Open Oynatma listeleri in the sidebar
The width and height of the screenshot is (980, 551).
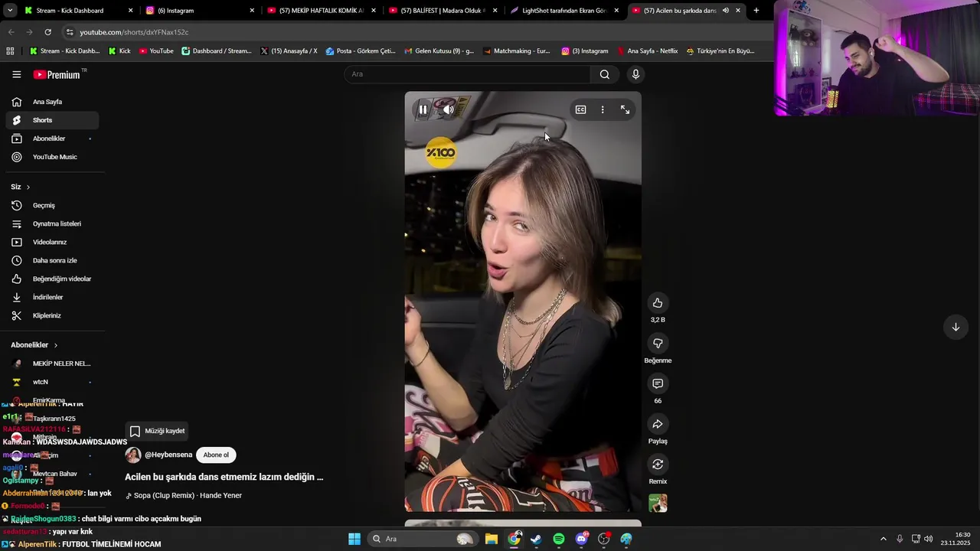coord(52,223)
